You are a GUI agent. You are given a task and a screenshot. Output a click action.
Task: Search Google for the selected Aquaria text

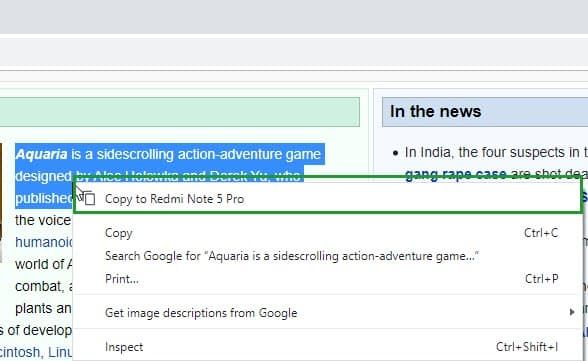pyautogui.click(x=328, y=256)
